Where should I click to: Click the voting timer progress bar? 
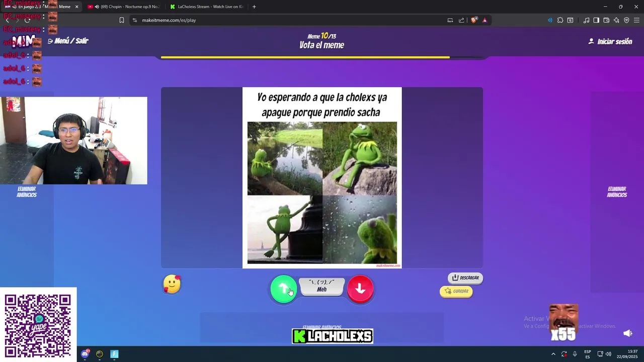[322, 57]
